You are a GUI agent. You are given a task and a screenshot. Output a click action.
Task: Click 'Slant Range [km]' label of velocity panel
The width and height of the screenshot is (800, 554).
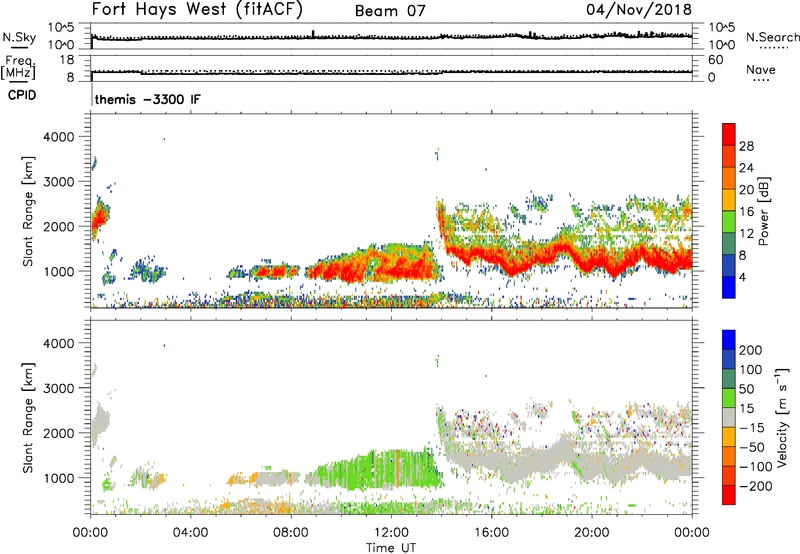click(28, 418)
